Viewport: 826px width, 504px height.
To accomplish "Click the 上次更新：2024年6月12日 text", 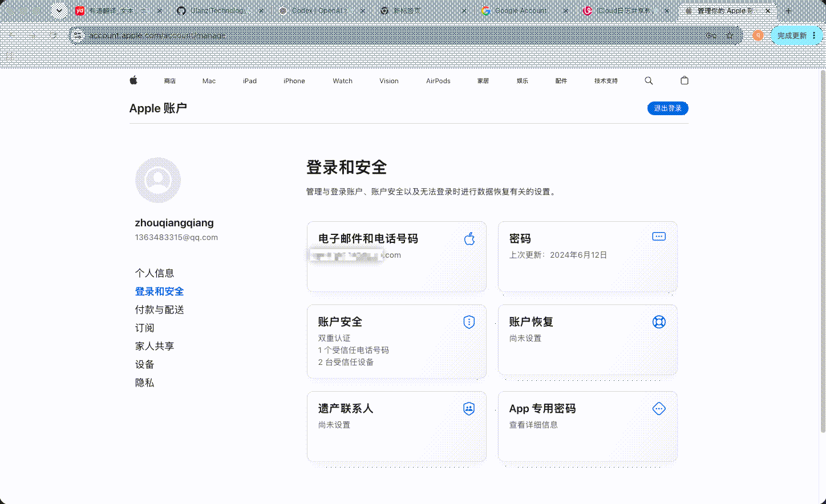I will click(558, 255).
